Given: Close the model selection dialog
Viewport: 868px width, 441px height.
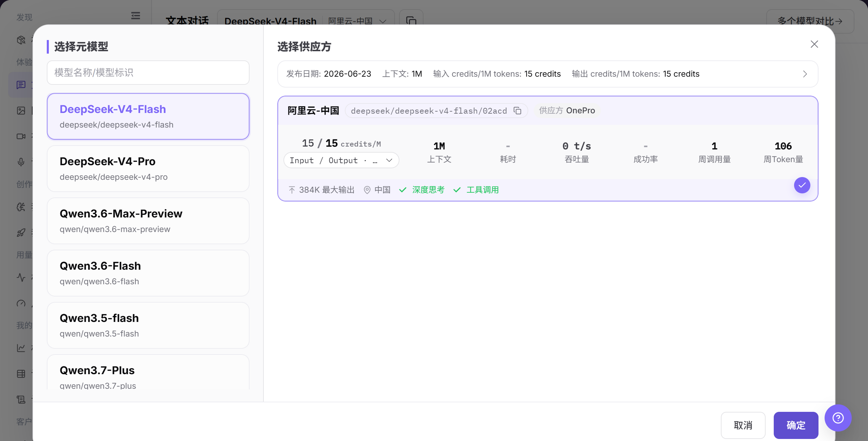Looking at the screenshot, I should (x=814, y=44).
